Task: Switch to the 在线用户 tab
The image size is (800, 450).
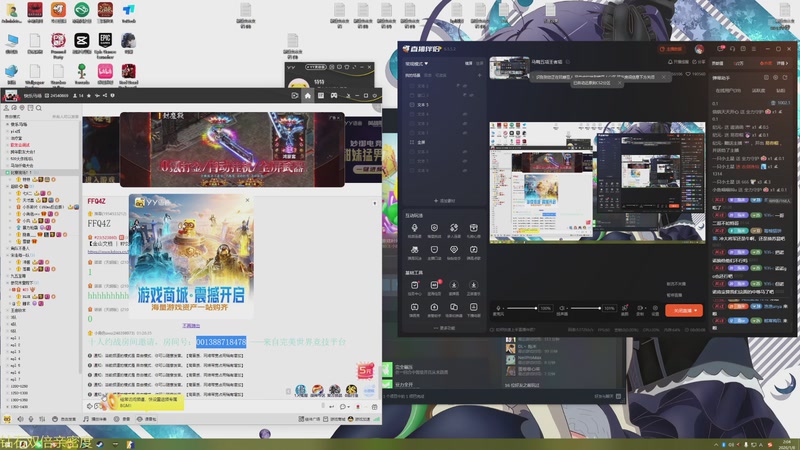Action: coord(728,90)
